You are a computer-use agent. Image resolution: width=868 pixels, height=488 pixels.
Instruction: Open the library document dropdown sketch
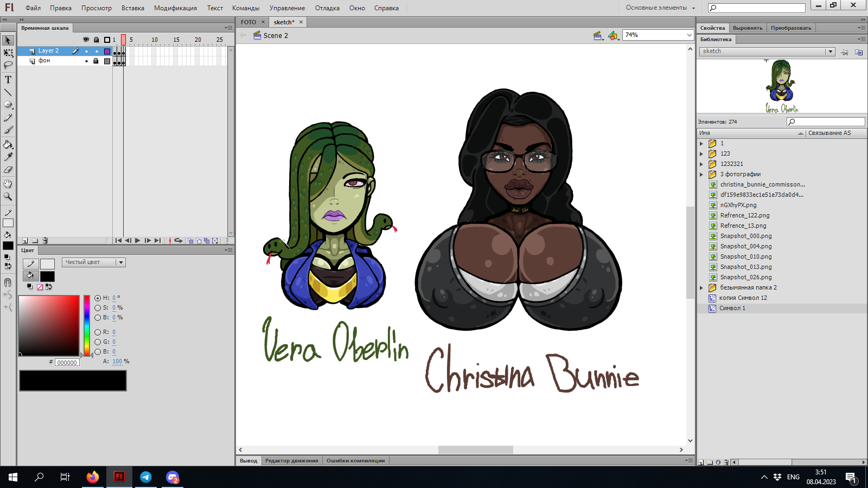point(767,52)
